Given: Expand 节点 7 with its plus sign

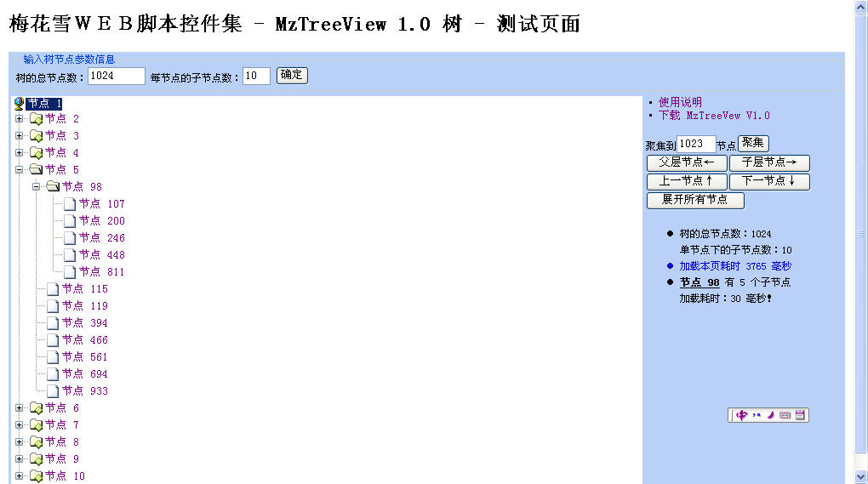Looking at the screenshot, I should click(19, 425).
